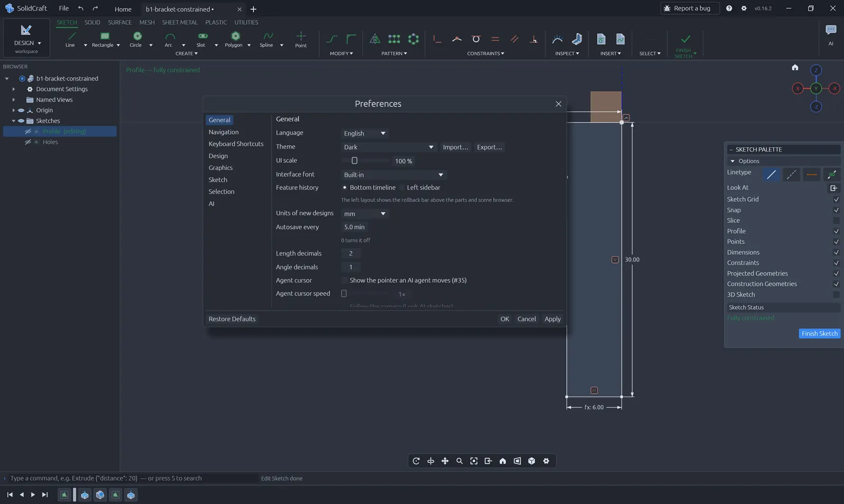844x504 pixels.
Task: Click the pan arrows in the view toolbar
Action: 445,461
